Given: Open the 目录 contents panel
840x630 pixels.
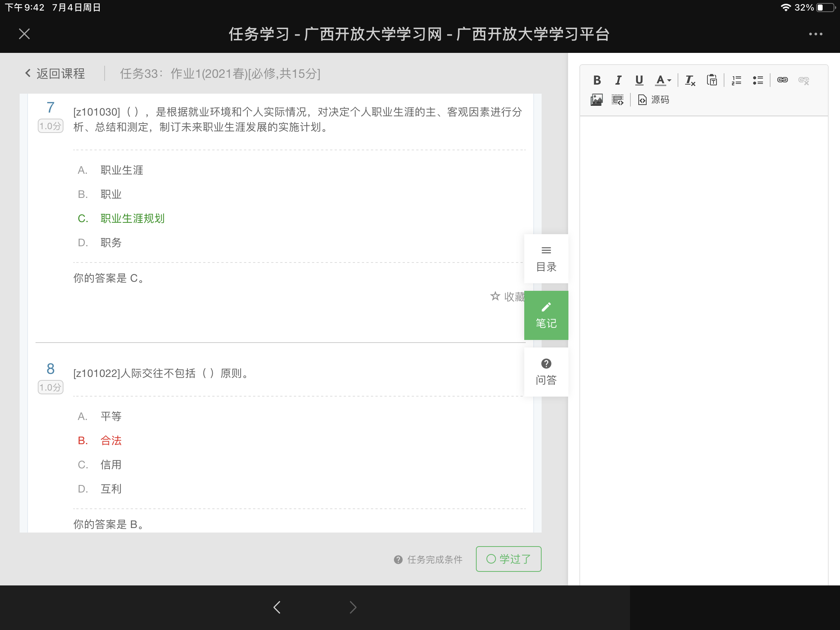Looking at the screenshot, I should pyautogui.click(x=546, y=259).
